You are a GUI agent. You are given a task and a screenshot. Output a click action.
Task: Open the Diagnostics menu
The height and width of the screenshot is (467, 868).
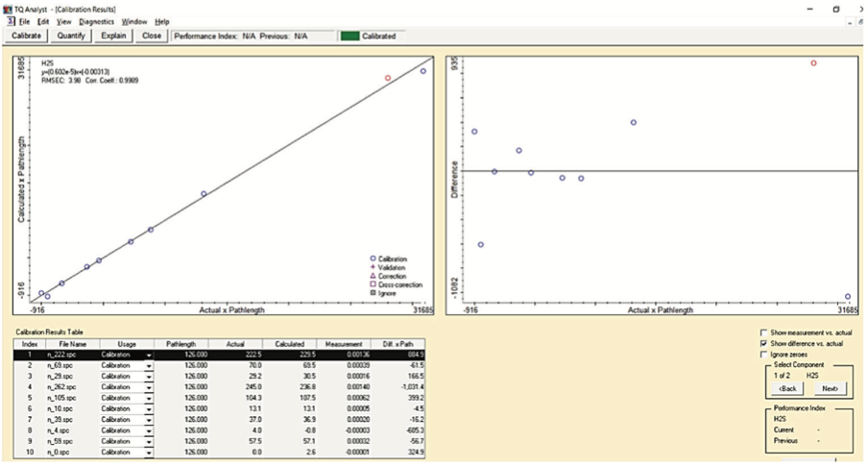[96, 21]
